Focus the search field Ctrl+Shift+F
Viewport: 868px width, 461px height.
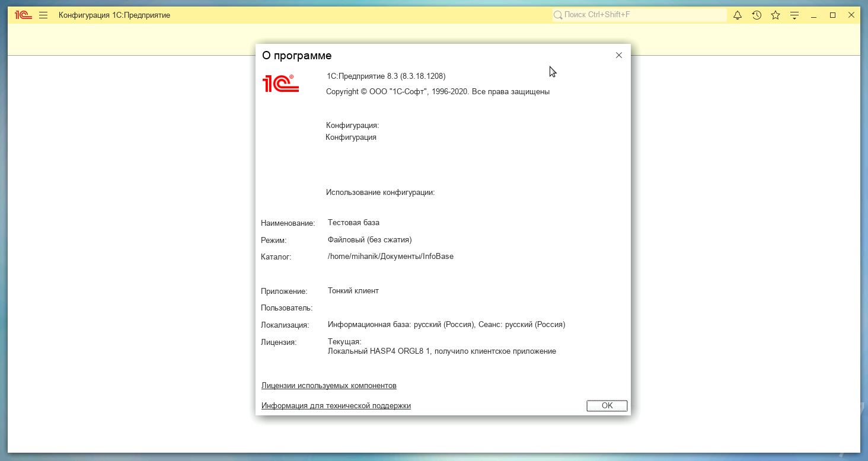pos(640,15)
